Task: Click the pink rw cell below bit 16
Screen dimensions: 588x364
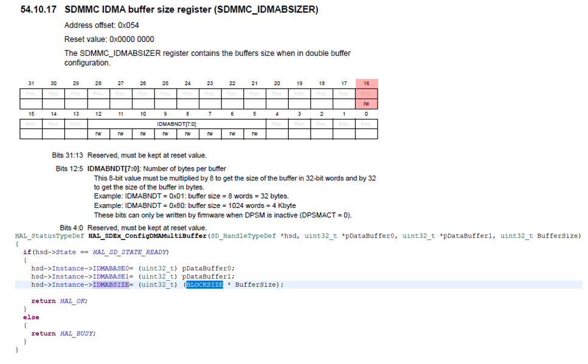Action: pyautogui.click(x=367, y=103)
